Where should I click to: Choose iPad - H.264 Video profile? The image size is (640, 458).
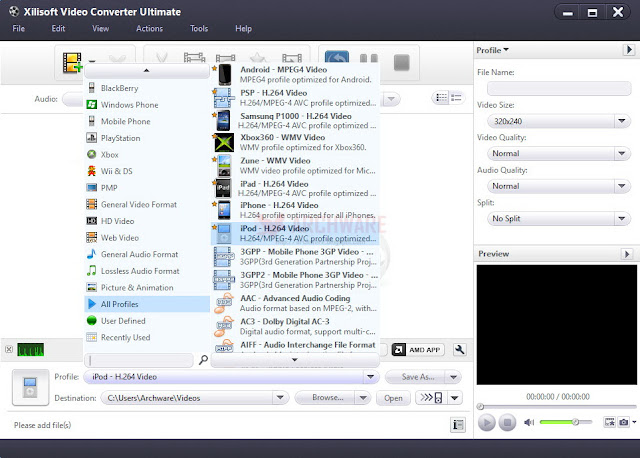pos(295,188)
